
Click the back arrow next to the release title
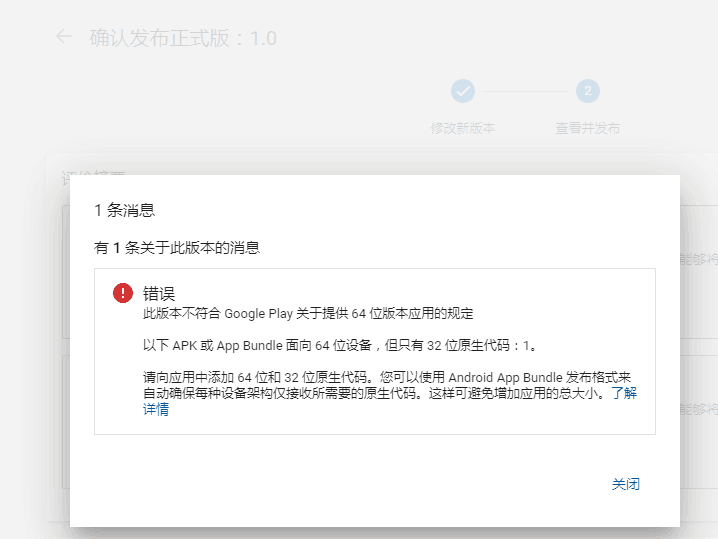[64, 36]
